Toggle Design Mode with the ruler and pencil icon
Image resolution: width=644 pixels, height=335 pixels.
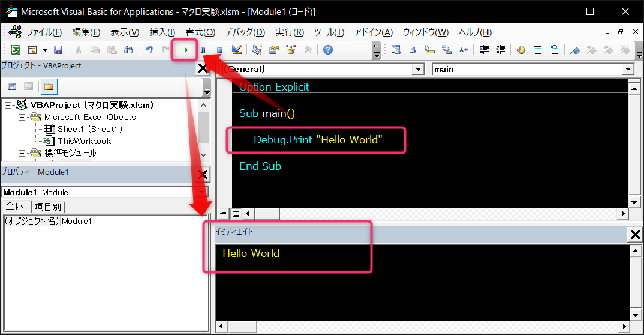[x=237, y=50]
